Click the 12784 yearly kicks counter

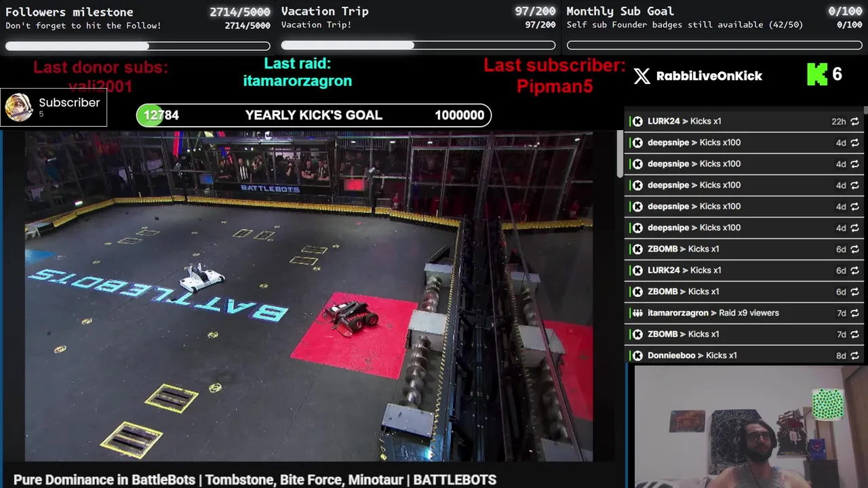pos(161,115)
